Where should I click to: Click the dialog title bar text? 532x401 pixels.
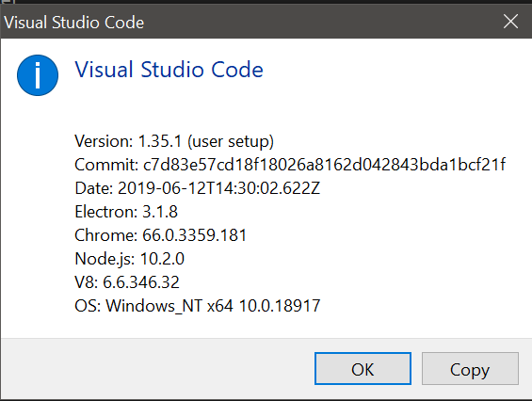[74, 23]
